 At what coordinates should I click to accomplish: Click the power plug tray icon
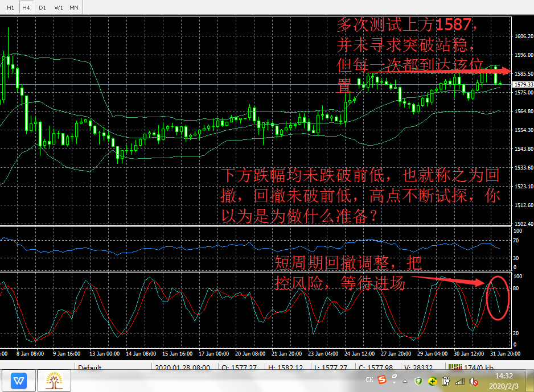(x=446, y=381)
